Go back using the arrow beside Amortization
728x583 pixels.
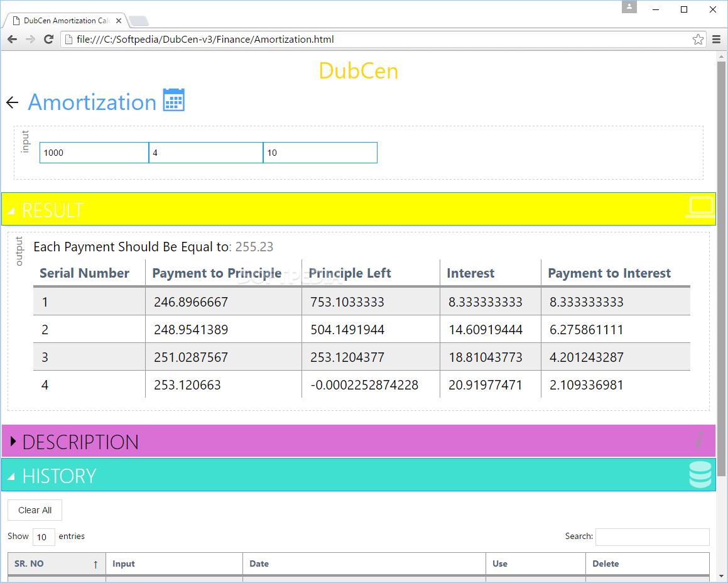(x=13, y=102)
